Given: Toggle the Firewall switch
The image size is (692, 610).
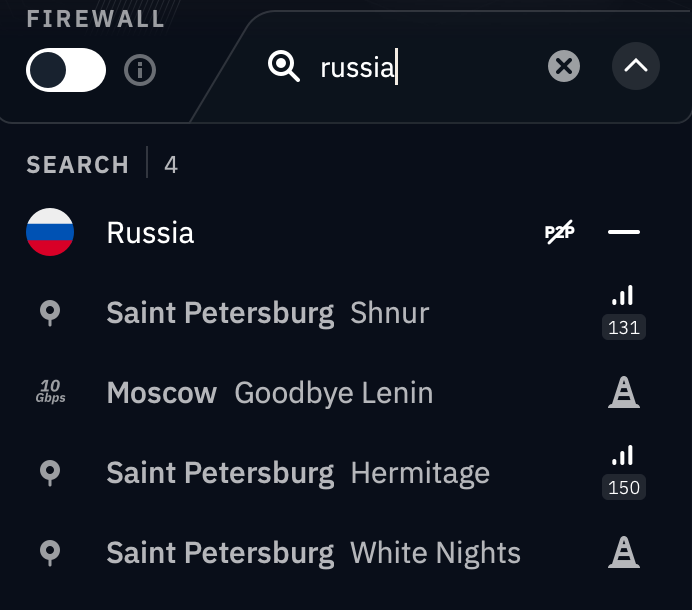Looking at the screenshot, I should click(x=66, y=70).
